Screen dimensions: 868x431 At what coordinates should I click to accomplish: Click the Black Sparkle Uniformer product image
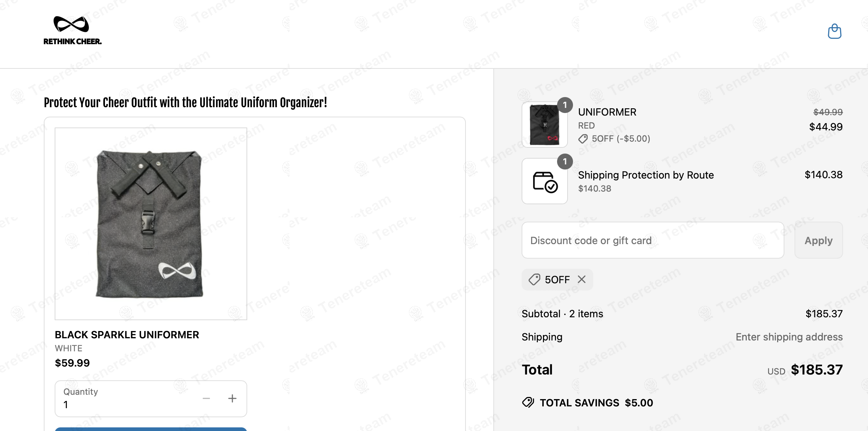coord(151,223)
